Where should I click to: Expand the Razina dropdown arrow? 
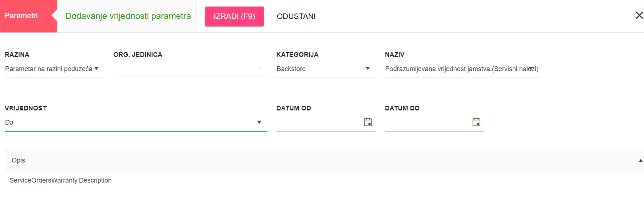coord(96,69)
